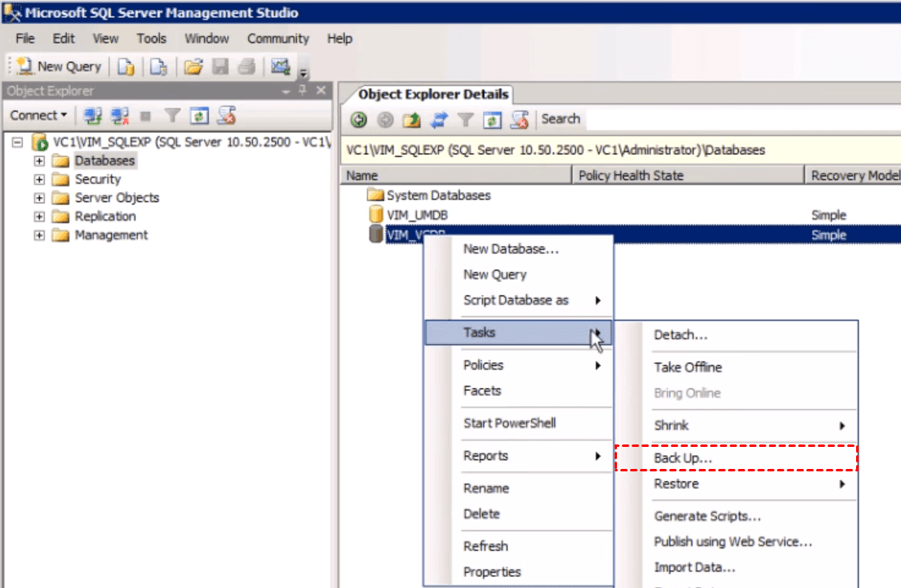Choose Detach... in the Tasks submenu
901x588 pixels.
point(736,334)
